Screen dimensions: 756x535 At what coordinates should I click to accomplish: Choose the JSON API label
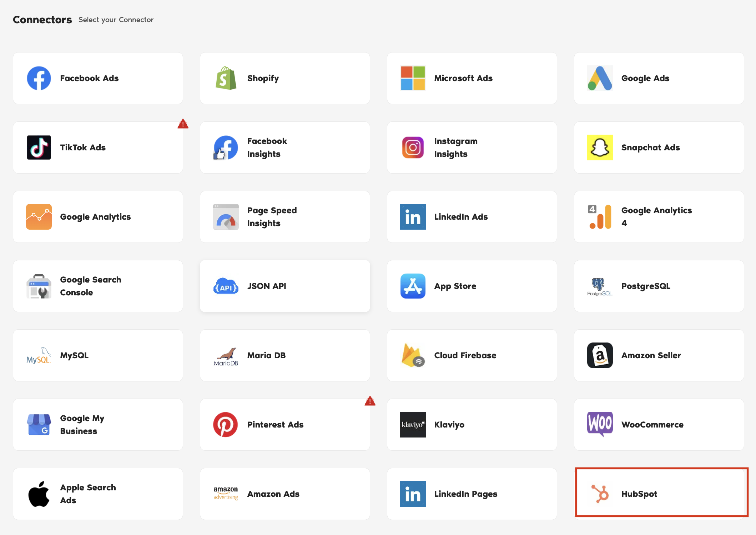click(x=267, y=286)
